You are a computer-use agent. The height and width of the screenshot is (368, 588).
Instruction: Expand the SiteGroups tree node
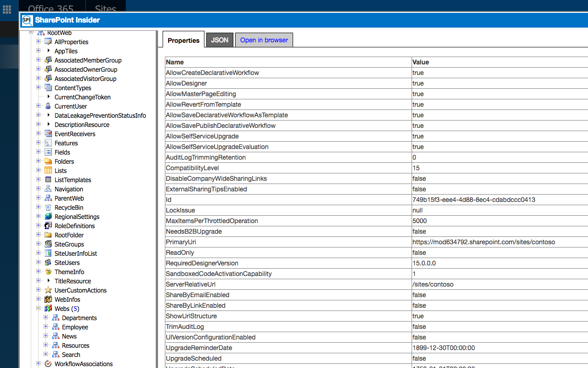39,244
